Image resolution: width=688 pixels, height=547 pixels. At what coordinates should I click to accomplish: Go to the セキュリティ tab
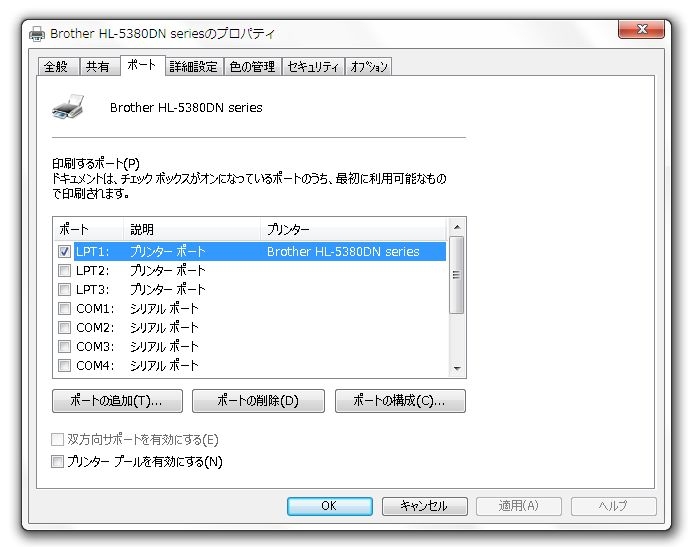[x=313, y=67]
